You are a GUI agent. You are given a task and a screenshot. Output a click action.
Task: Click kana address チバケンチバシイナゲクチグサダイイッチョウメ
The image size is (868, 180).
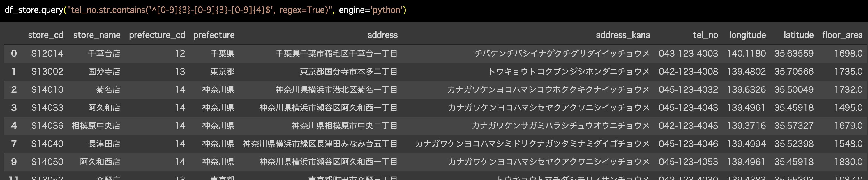[x=562, y=53]
